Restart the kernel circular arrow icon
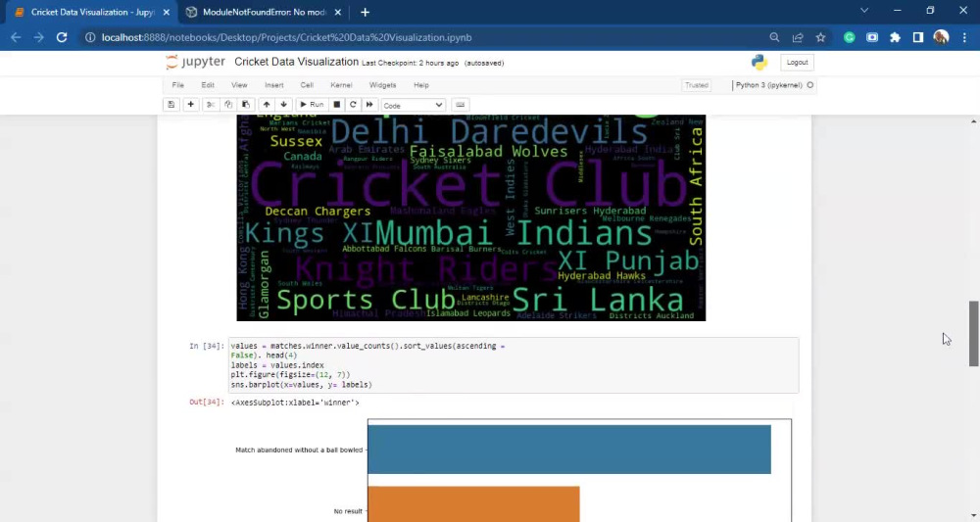This screenshot has width=980, height=522. click(353, 105)
